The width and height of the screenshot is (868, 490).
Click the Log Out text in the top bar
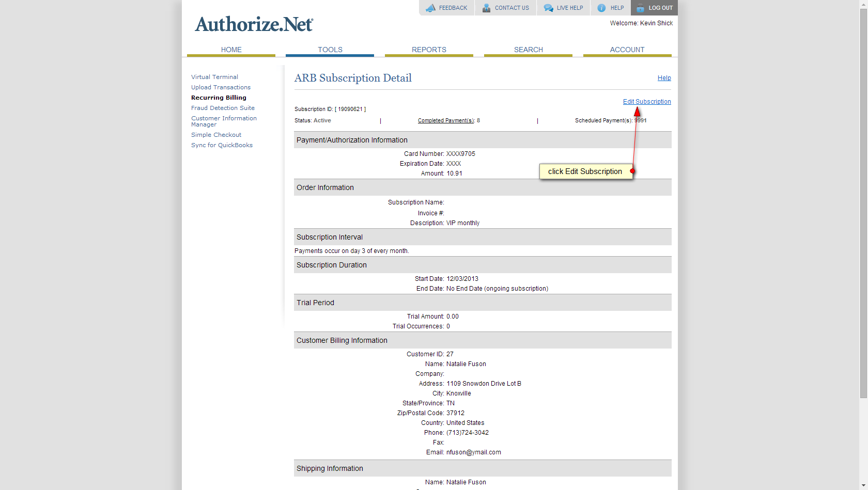click(661, 8)
